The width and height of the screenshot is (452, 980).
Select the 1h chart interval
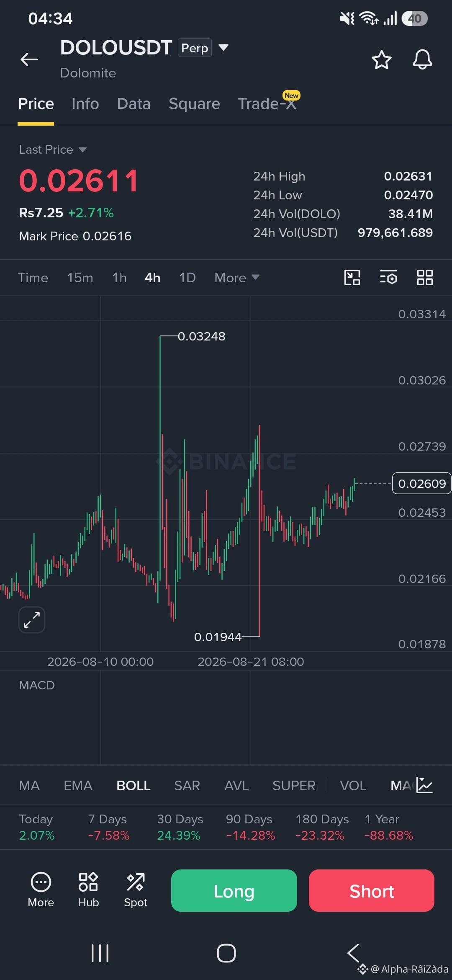pos(119,278)
